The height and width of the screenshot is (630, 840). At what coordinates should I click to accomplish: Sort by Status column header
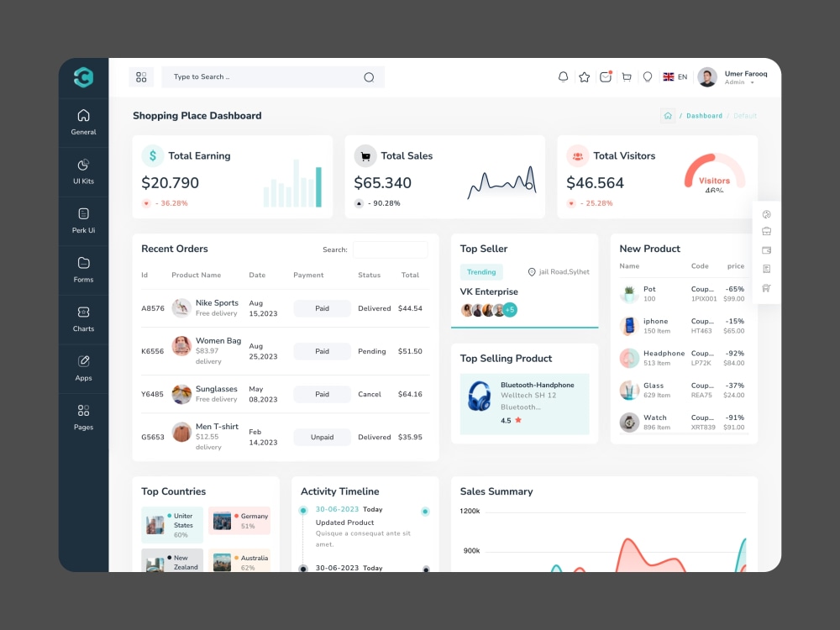tap(369, 275)
